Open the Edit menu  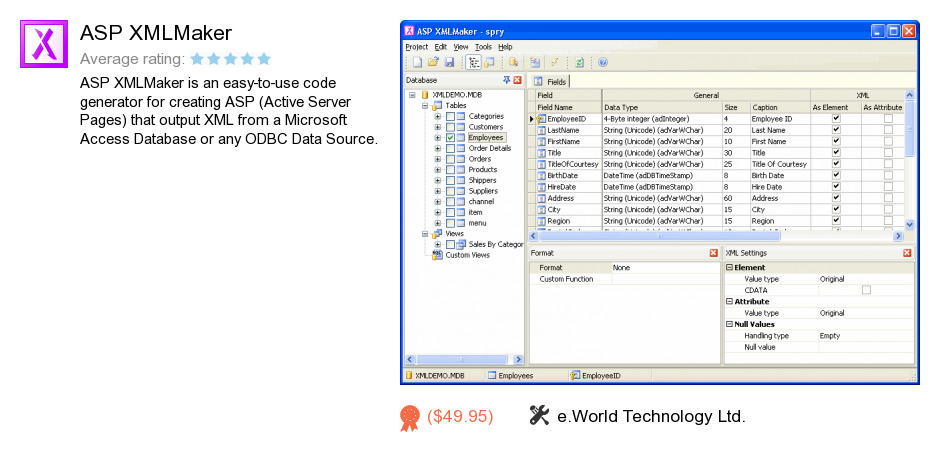(x=441, y=47)
